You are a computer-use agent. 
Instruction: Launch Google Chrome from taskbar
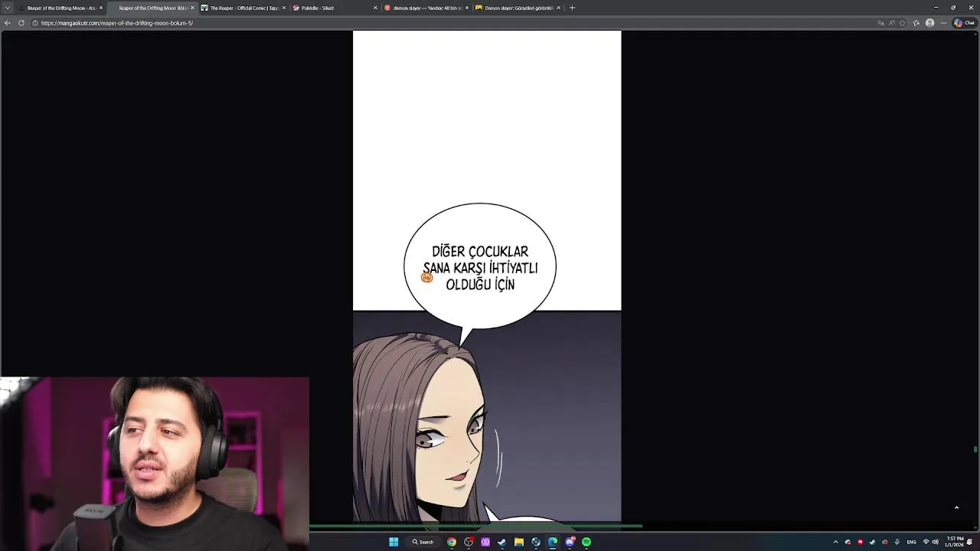coord(452,542)
